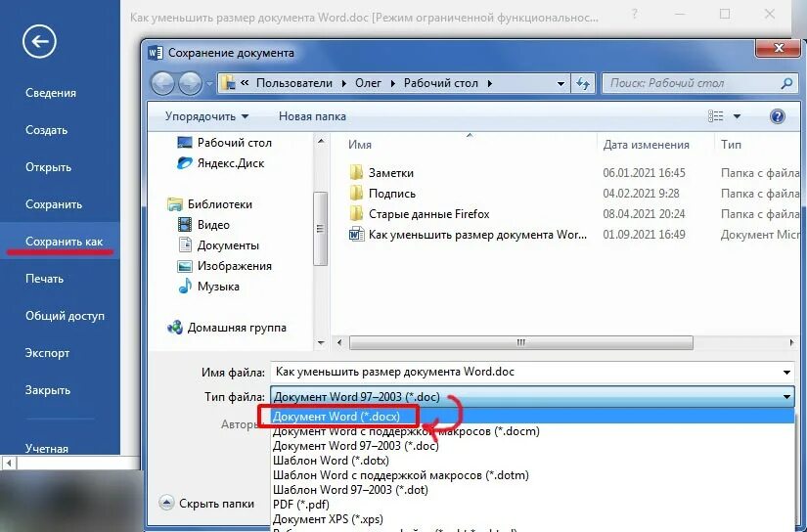
Task: Click the Видео library icon
Action: click(x=184, y=225)
